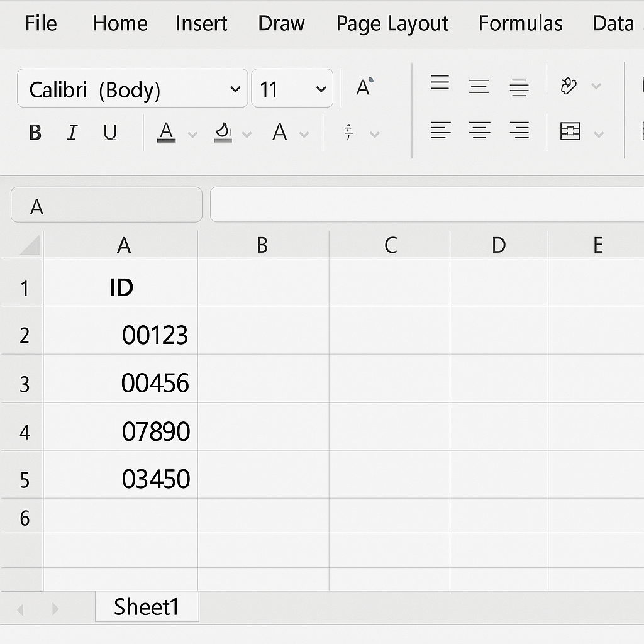Screen dimensions: 644x644
Task: Switch to the Formulas ribbon tab
Action: [520, 24]
